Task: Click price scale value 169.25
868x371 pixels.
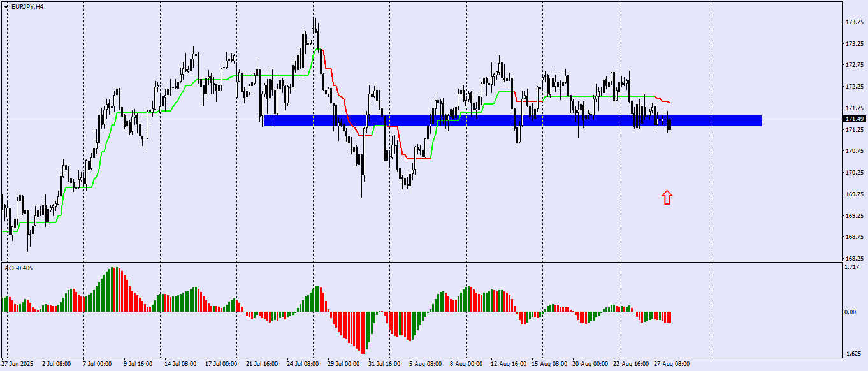Action: tap(854, 216)
